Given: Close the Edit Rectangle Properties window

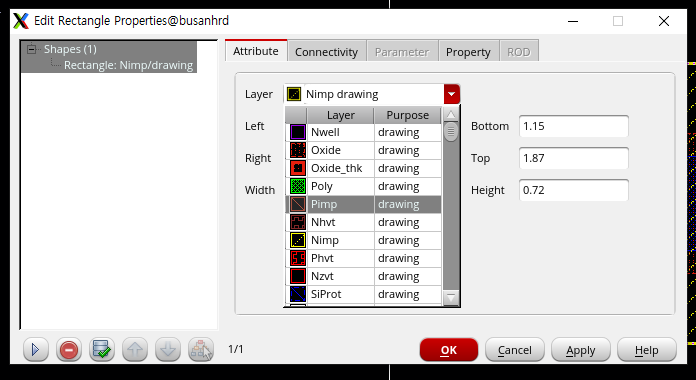Looking at the screenshot, I should (664, 21).
